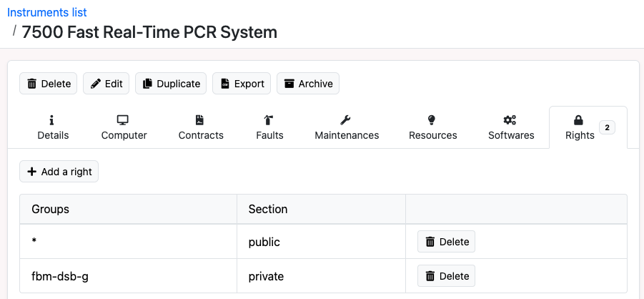Click the document icon above Contracts
The height and width of the screenshot is (299, 644).
[199, 120]
